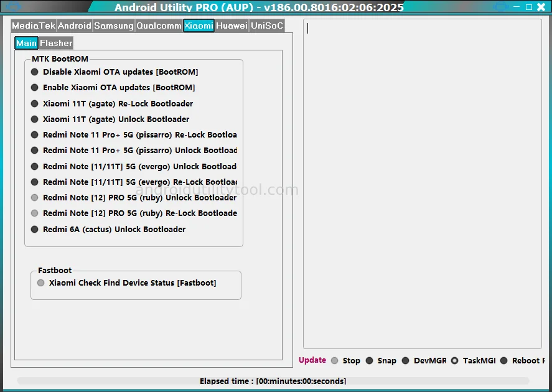Click the app logo icon in the title bar
Image resolution: width=552 pixels, height=392 pixels.
(x=14, y=6)
